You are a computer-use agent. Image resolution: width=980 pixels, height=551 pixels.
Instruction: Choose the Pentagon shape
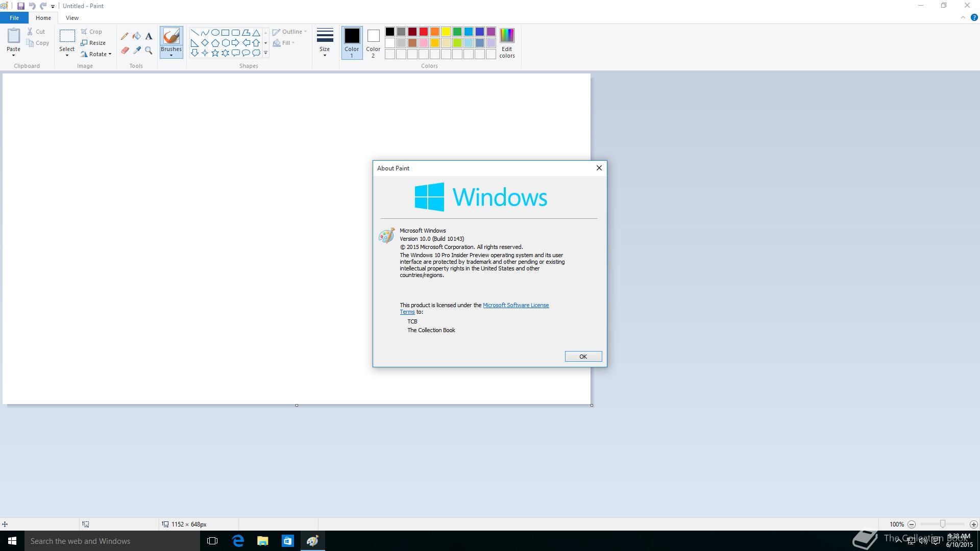click(215, 43)
